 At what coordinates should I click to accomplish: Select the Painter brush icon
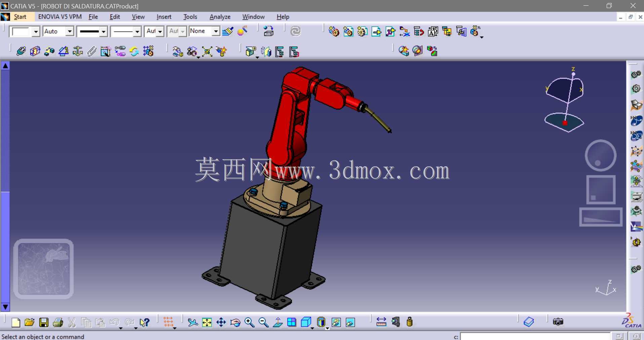click(x=228, y=31)
